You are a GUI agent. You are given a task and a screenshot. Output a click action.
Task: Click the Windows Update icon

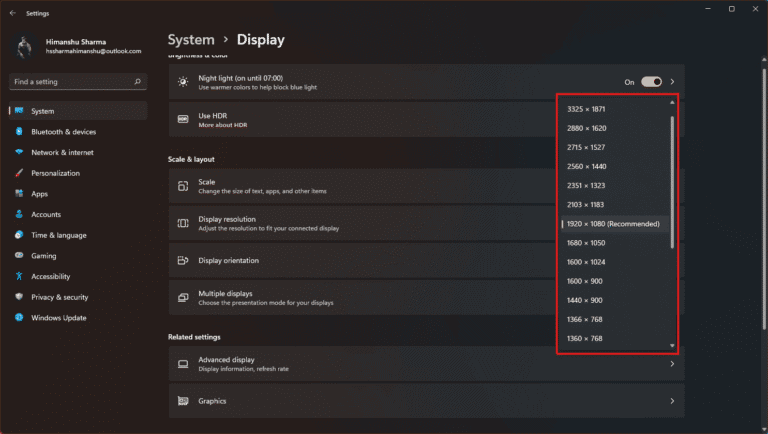tap(19, 318)
